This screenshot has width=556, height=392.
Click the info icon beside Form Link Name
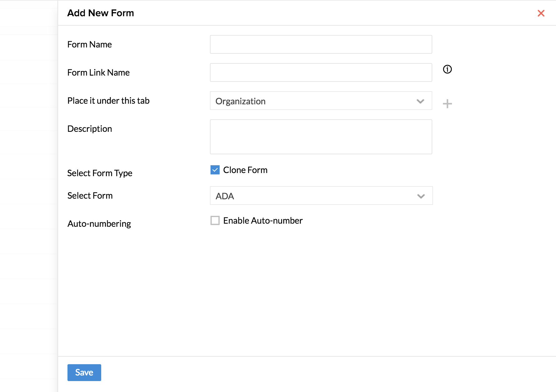447,69
